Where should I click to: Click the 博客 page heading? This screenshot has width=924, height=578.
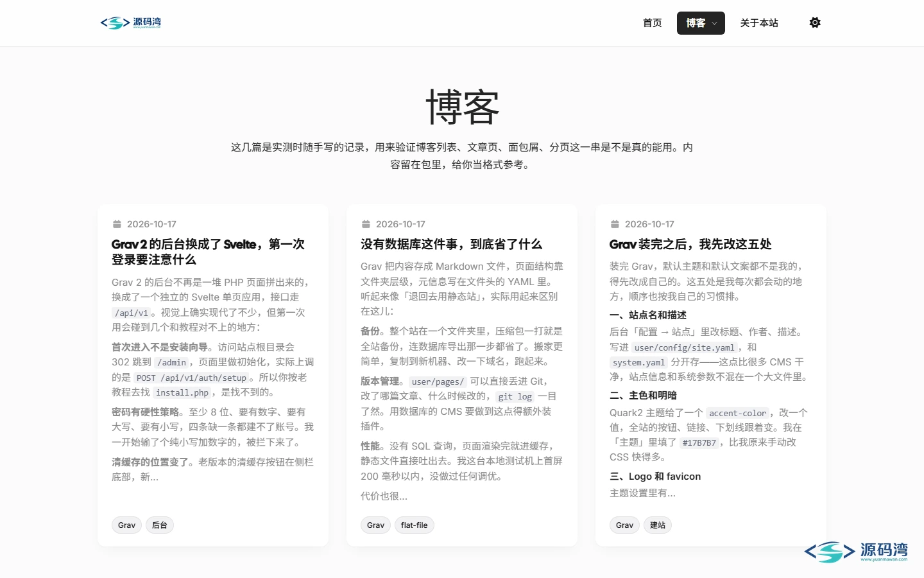462,107
